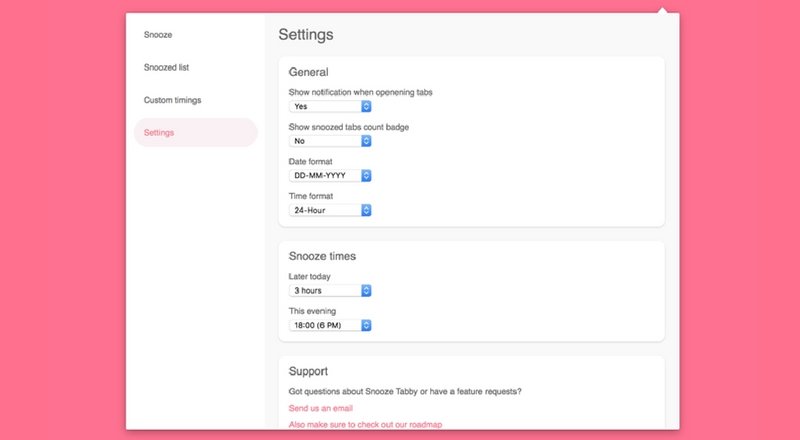800x440 pixels.
Task: Open the notification dropdown showing Yes
Action: click(330, 106)
